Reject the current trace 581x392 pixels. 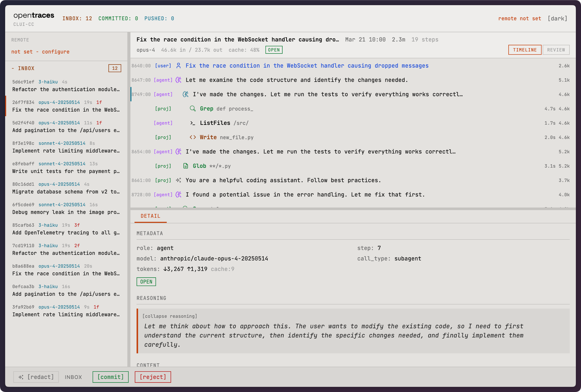(x=153, y=377)
